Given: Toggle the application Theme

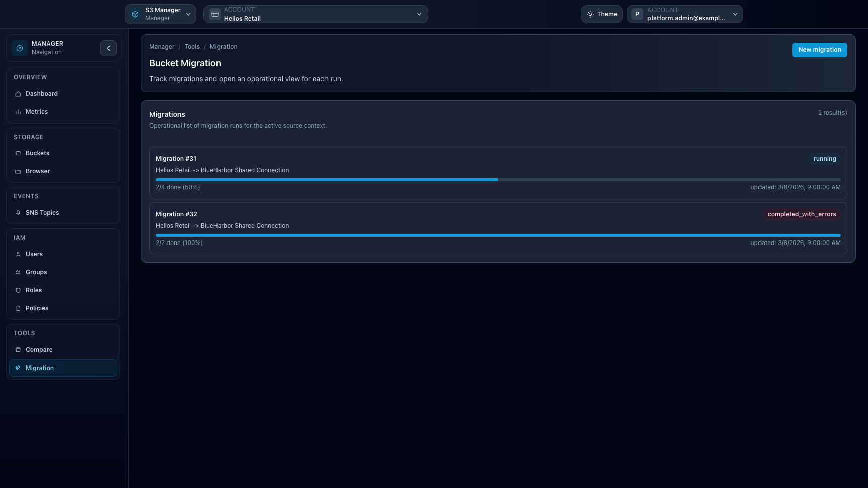Looking at the screenshot, I should click(x=601, y=14).
